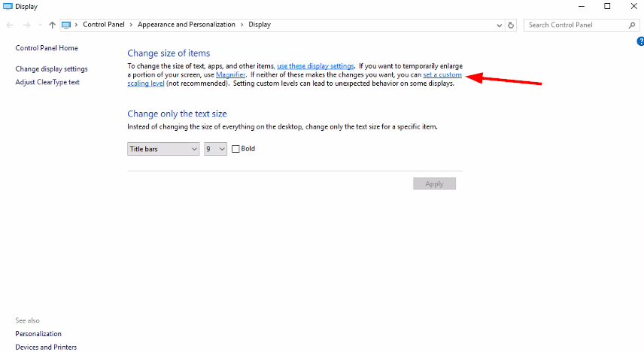Open the Title bars item dropdown
Image resolution: width=644 pixels, height=352 pixels.
163,149
